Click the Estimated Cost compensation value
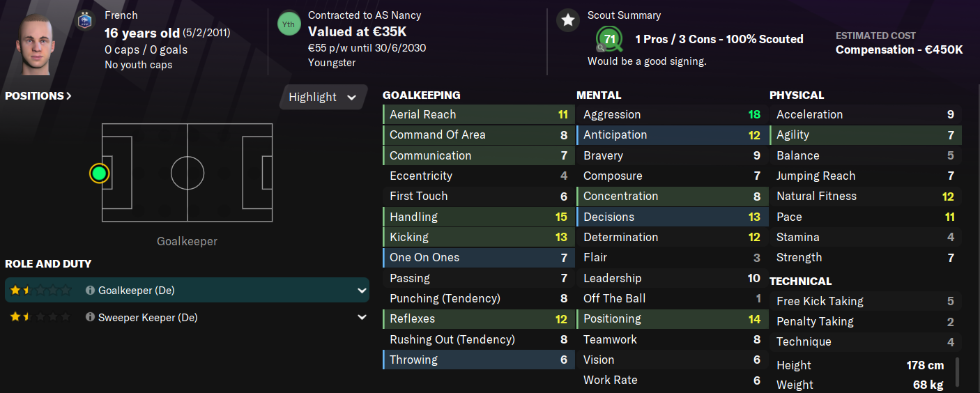This screenshot has height=393, width=980. pyautogui.click(x=899, y=49)
